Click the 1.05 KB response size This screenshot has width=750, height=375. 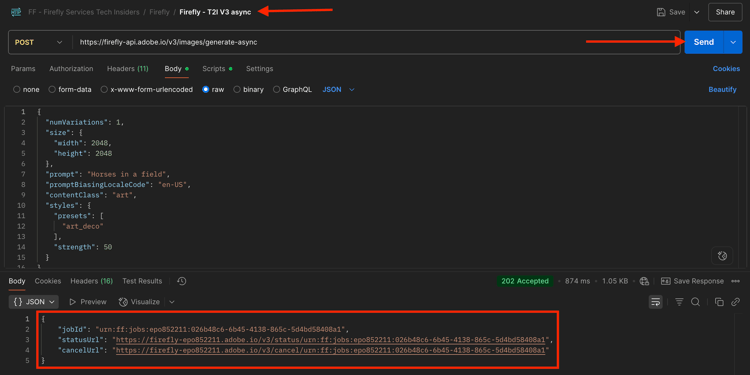tap(615, 281)
